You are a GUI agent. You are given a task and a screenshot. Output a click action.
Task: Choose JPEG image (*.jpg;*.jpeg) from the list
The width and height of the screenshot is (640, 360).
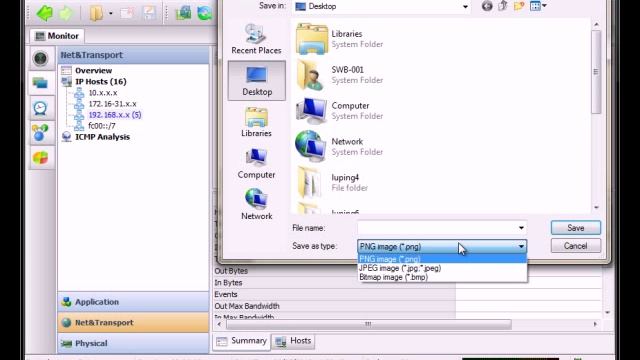pyautogui.click(x=442, y=268)
